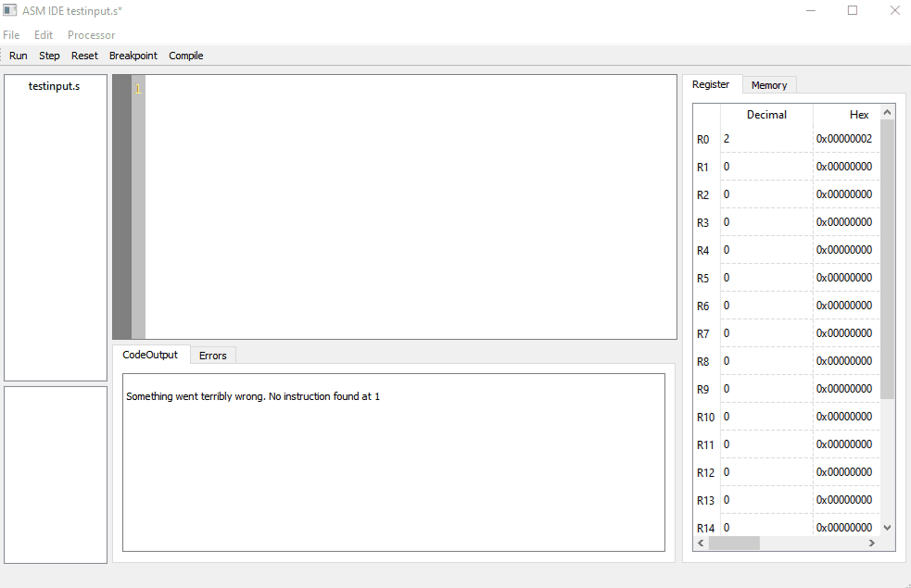Click the ASM IDE application icon in title bar
The image size is (911, 588).
coord(10,10)
